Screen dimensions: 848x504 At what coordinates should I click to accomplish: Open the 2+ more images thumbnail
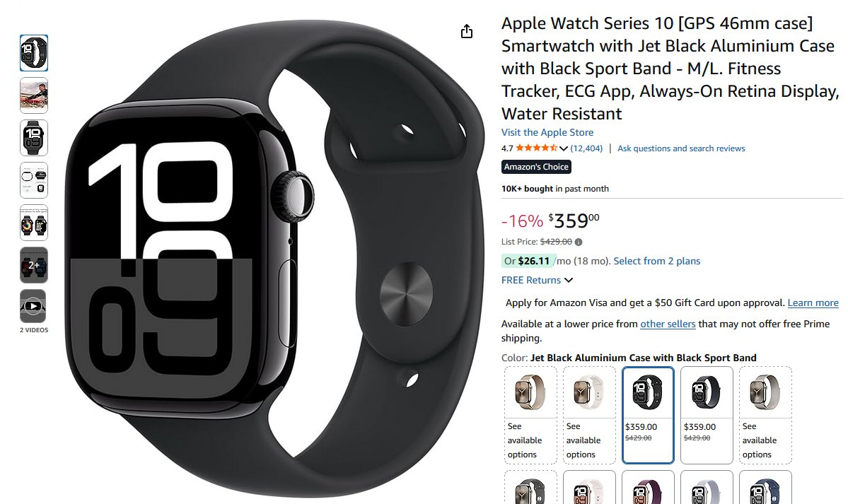33,265
